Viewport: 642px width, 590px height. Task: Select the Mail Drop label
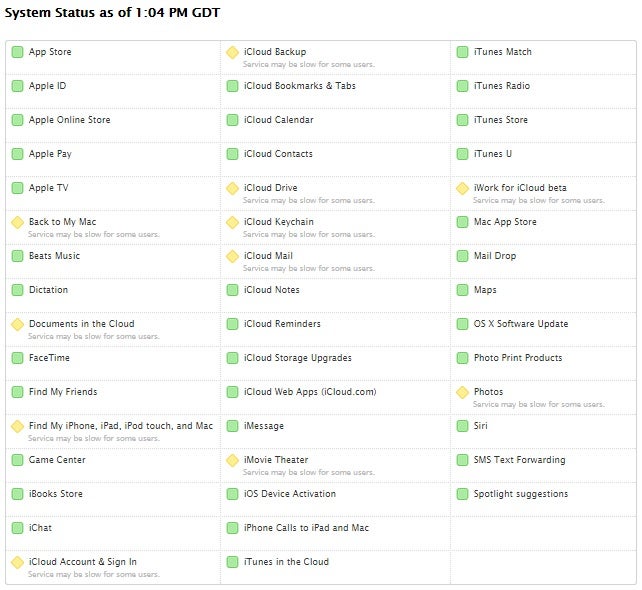[495, 256]
